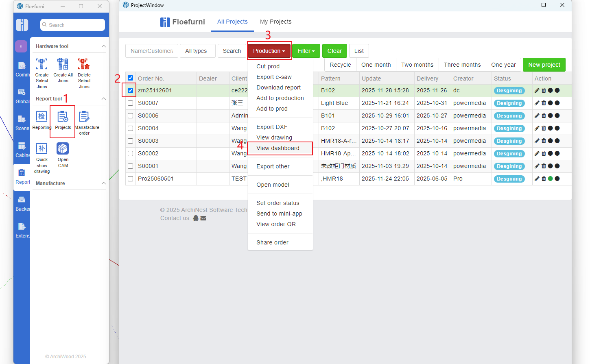Click the New project button
This screenshot has width=590, height=364.
coord(544,65)
